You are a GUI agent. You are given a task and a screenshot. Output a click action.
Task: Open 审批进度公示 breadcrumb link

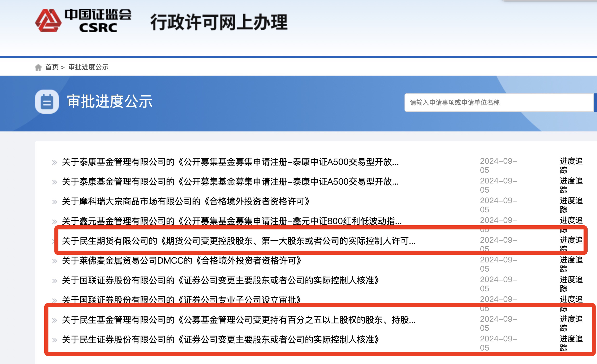click(x=88, y=67)
